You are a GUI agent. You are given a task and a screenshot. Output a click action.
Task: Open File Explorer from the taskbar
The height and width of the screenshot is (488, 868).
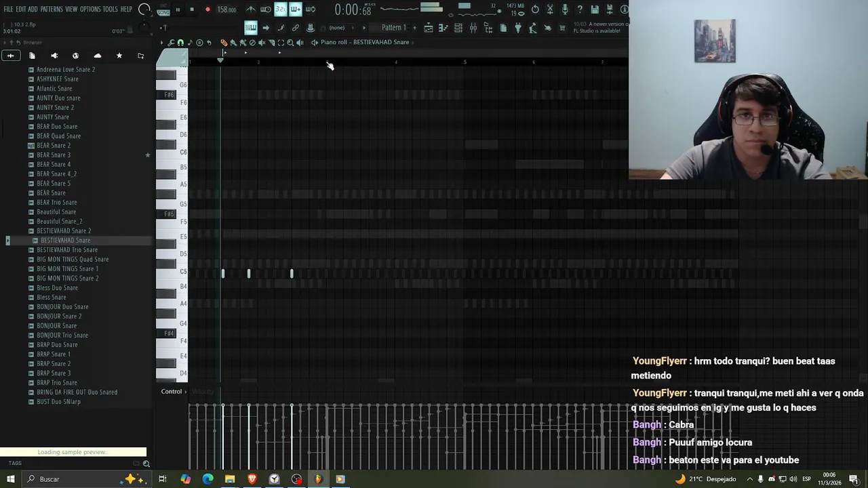(230, 479)
